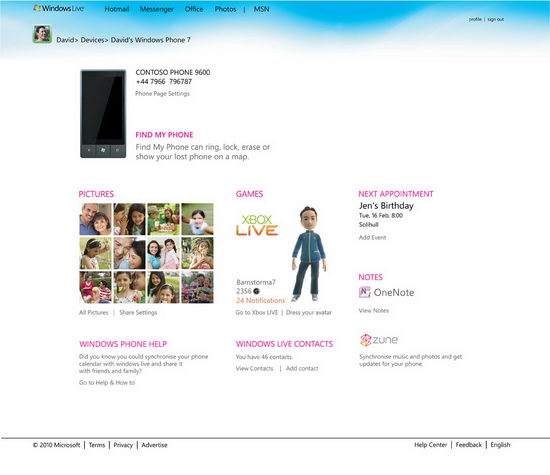The width and height of the screenshot is (550, 475).
Task: Go to Messenger in top navigation
Action: (156, 9)
